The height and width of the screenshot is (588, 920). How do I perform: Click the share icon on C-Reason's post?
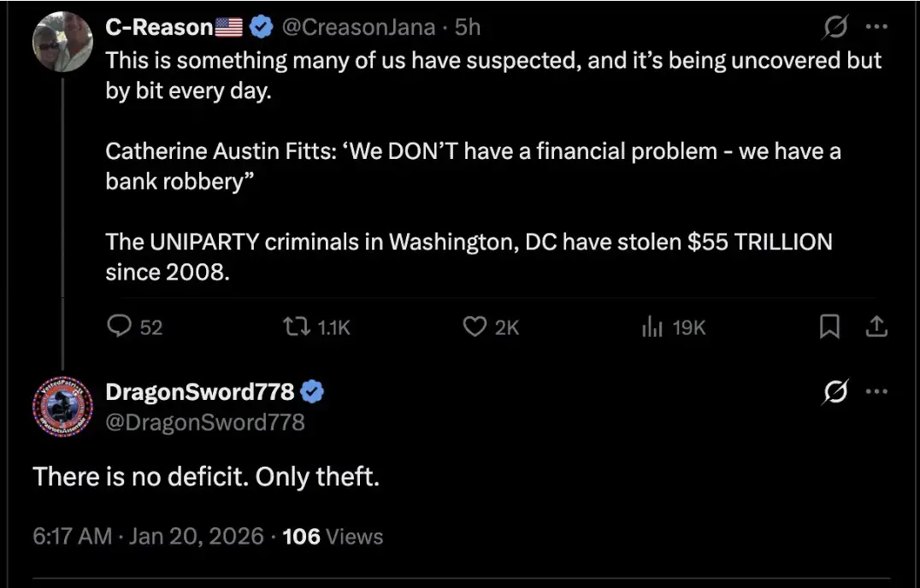pyautogui.click(x=876, y=326)
